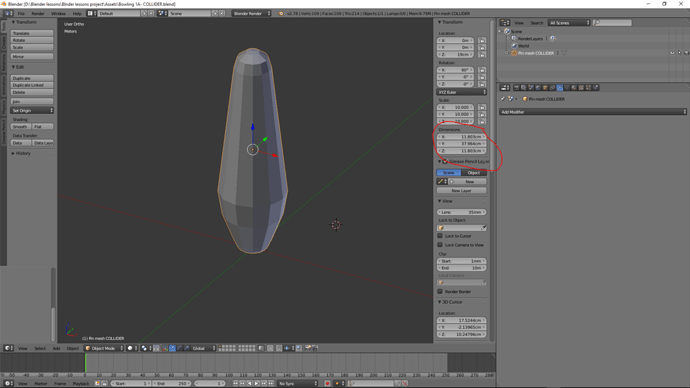Screen dimensions: 690x388
Task: Adjust the Lens 35mm slider
Action: [462, 212]
